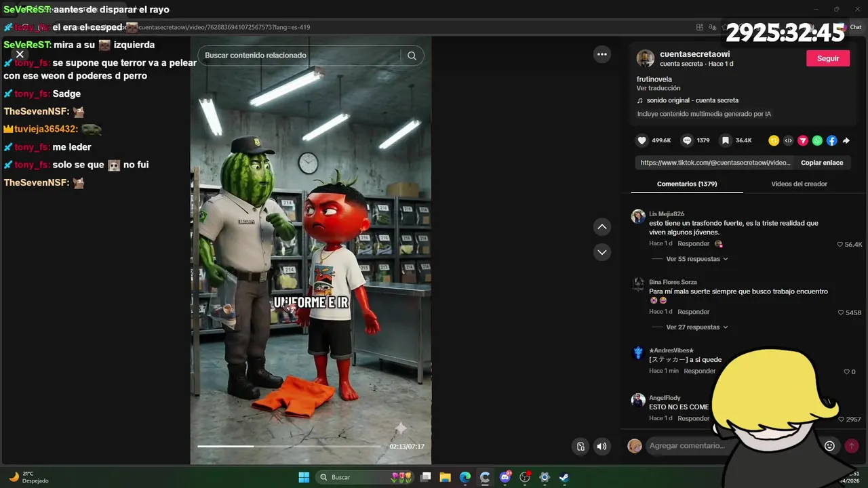The image size is (868, 488).
Task: Open the emoji picker in comment box
Action: (x=829, y=446)
